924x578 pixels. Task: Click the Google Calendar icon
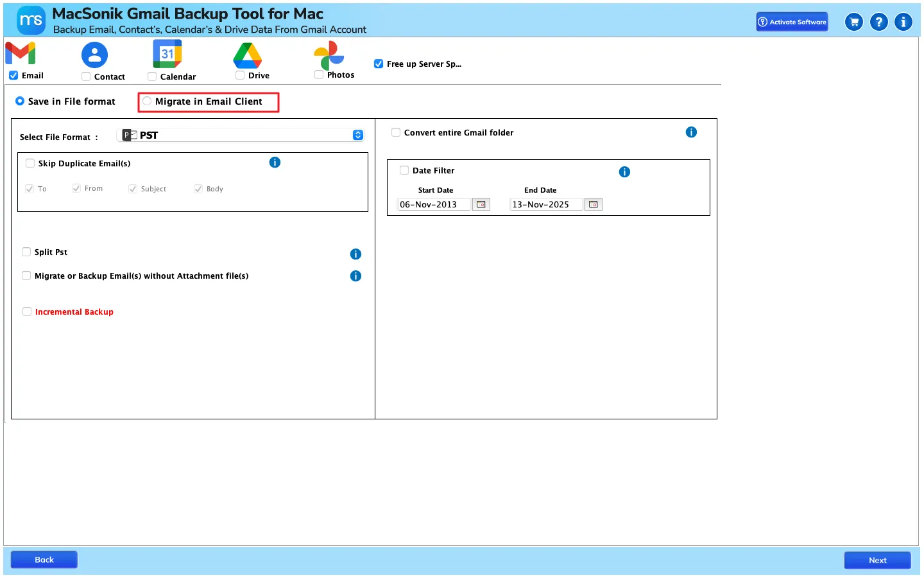pos(167,54)
